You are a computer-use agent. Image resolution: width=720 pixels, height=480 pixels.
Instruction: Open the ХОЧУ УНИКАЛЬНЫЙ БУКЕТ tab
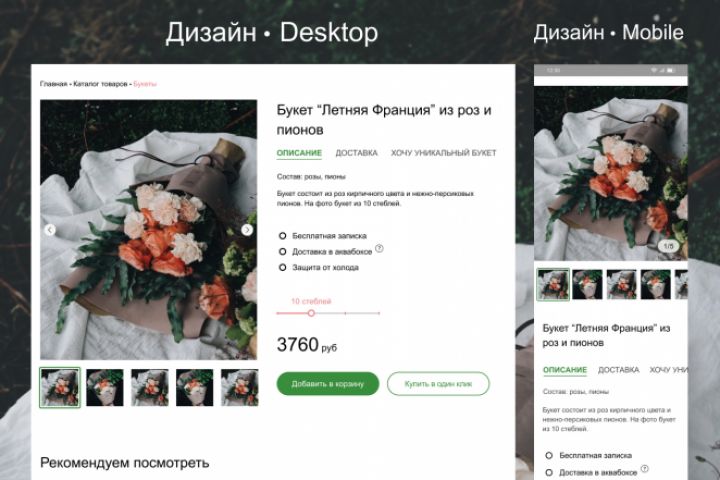tap(444, 153)
